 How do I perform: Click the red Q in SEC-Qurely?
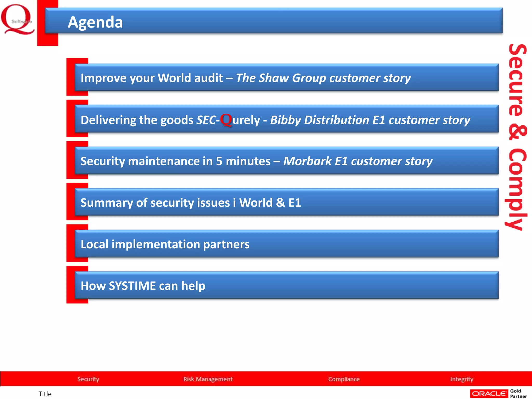(x=226, y=120)
